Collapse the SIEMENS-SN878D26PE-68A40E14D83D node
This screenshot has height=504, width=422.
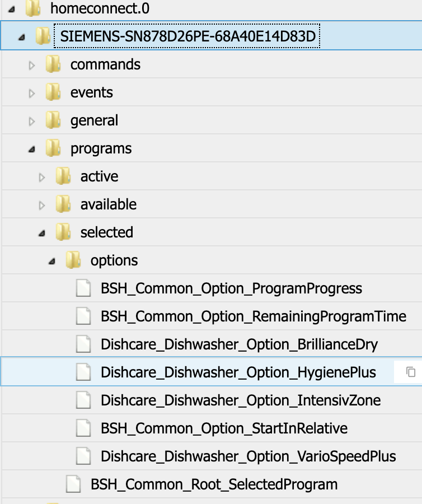pyautogui.click(x=22, y=38)
